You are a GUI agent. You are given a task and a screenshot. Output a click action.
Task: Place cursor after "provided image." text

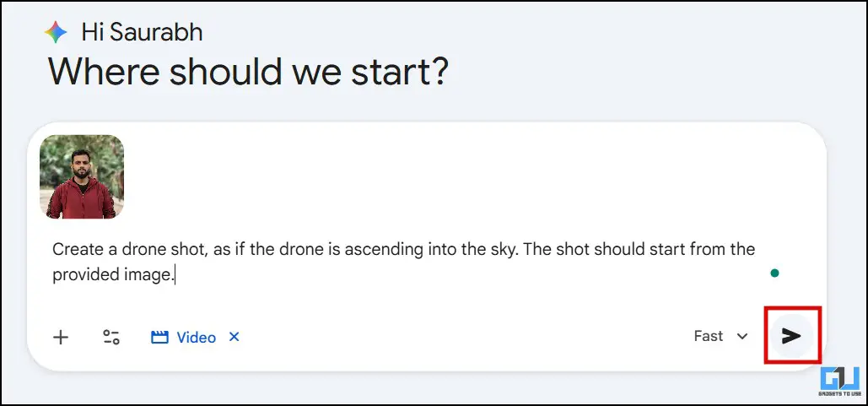[x=175, y=275]
